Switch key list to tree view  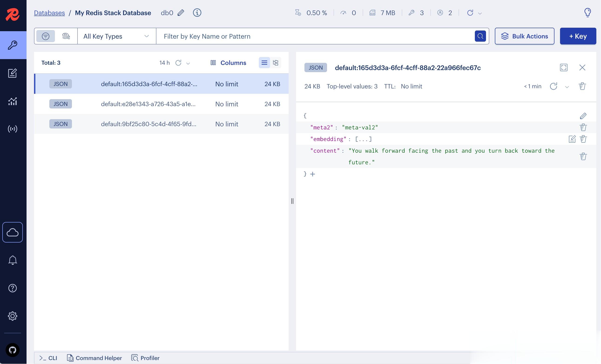[276, 63]
